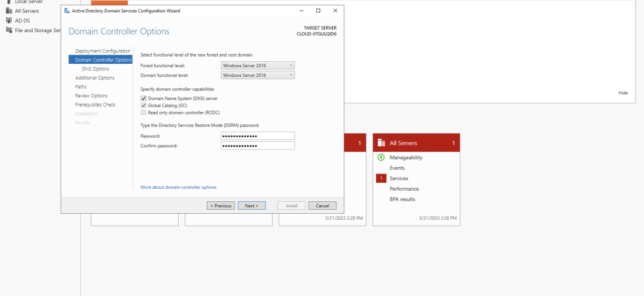644x296 pixels.
Task: Focus the DSRM Password field
Action: pos(258,136)
